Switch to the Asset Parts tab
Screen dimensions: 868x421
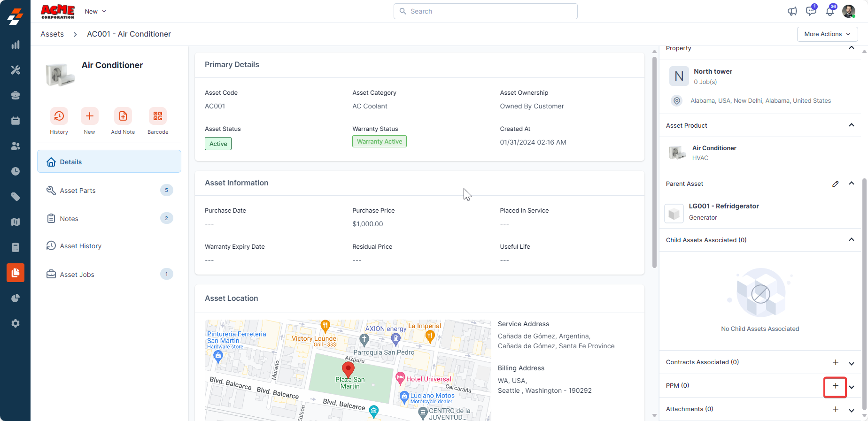pos(78,191)
